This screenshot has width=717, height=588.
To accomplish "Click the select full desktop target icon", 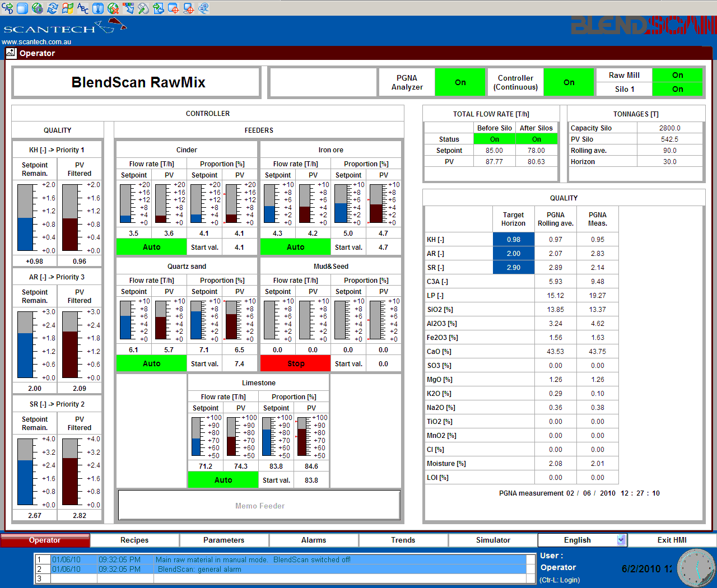I will [x=189, y=8].
